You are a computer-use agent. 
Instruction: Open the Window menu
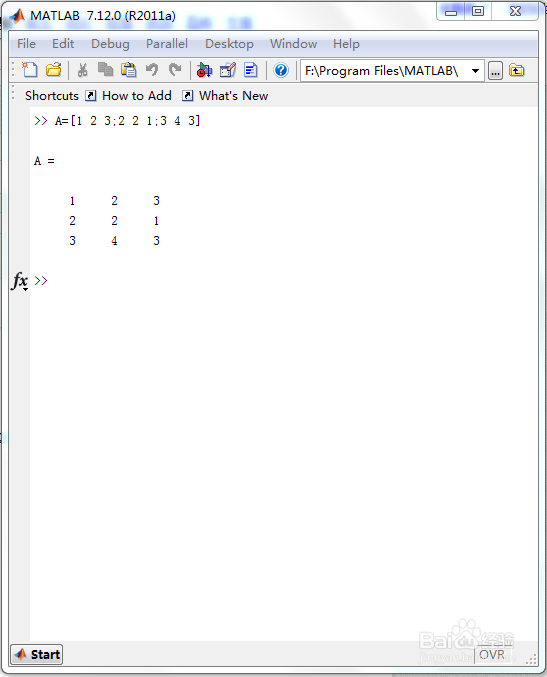[294, 44]
